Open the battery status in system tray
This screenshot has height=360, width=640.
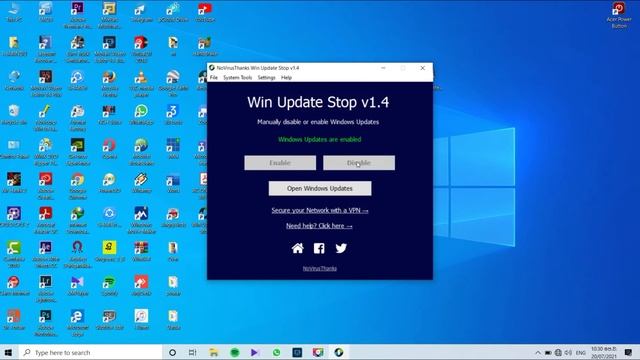pyautogui.click(x=548, y=353)
